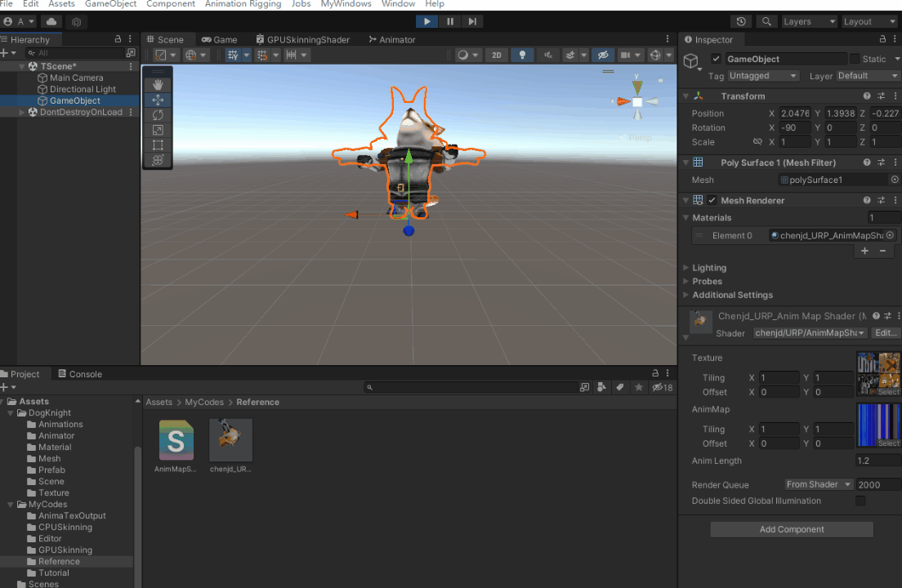Toggle scene visibility with the crossed eye icon
902x588 pixels.
[603, 55]
